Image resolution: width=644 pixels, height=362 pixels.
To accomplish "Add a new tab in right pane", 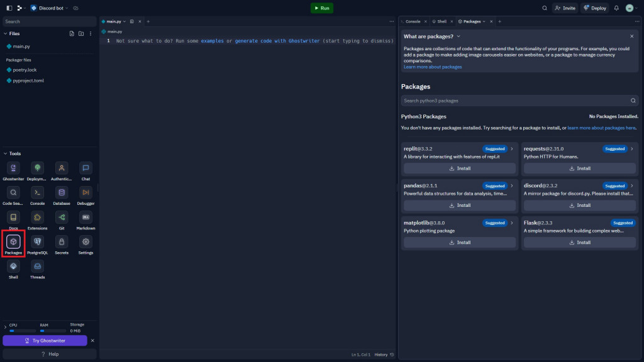I will [499, 21].
